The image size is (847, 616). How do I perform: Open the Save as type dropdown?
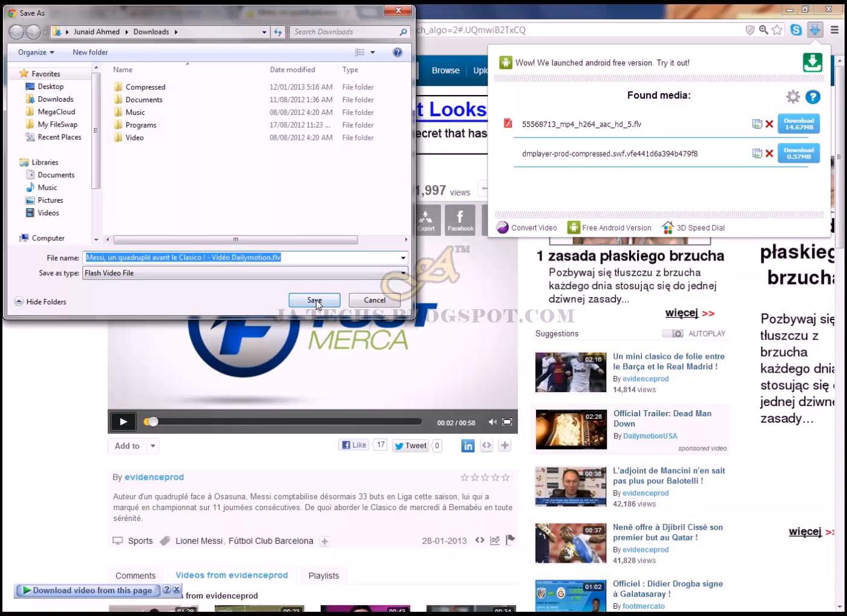tap(402, 273)
